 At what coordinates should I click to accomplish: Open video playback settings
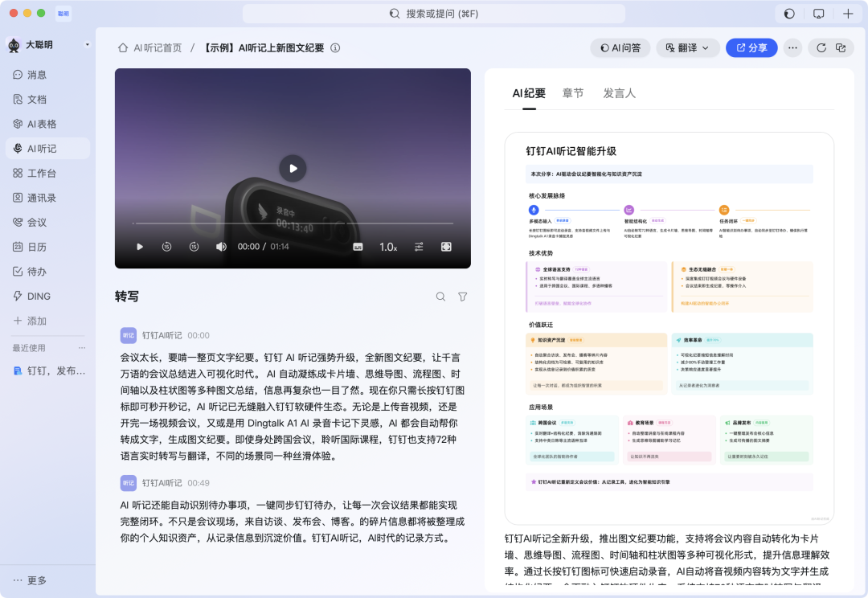click(x=419, y=247)
